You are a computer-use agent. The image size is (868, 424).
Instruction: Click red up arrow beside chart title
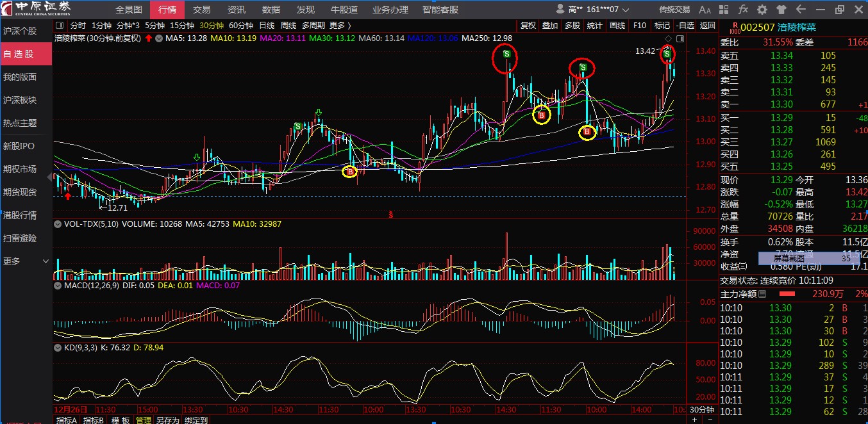pos(149,38)
